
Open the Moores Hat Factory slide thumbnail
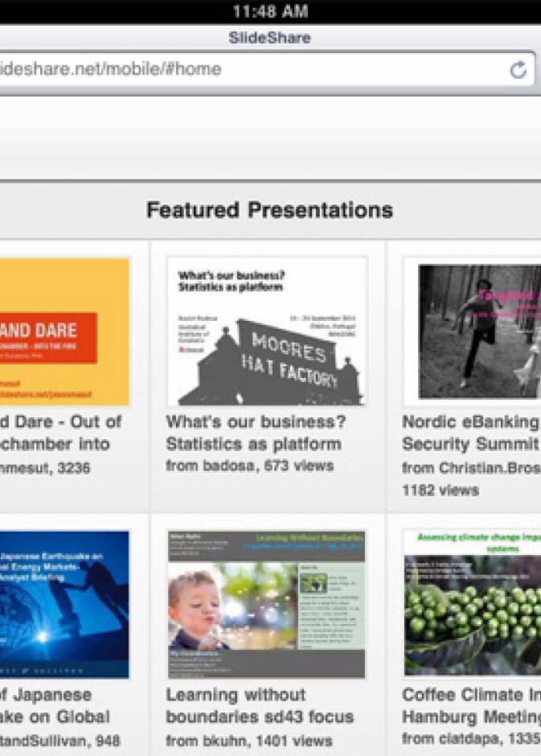[x=266, y=331]
